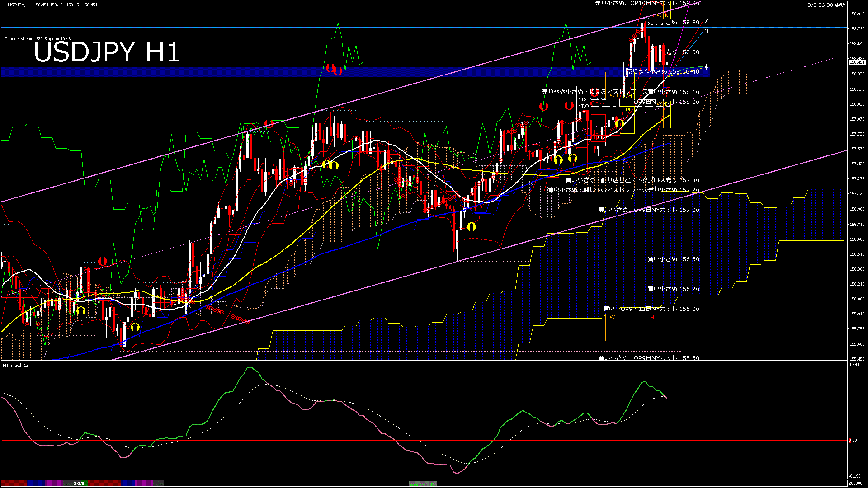Click the USDJPY H1 title label
868x488 pixels.
(x=107, y=52)
